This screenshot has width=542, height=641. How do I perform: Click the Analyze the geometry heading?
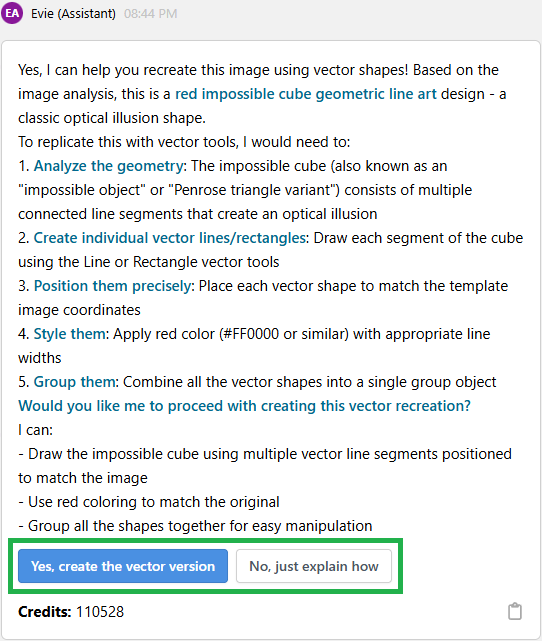tap(108, 166)
